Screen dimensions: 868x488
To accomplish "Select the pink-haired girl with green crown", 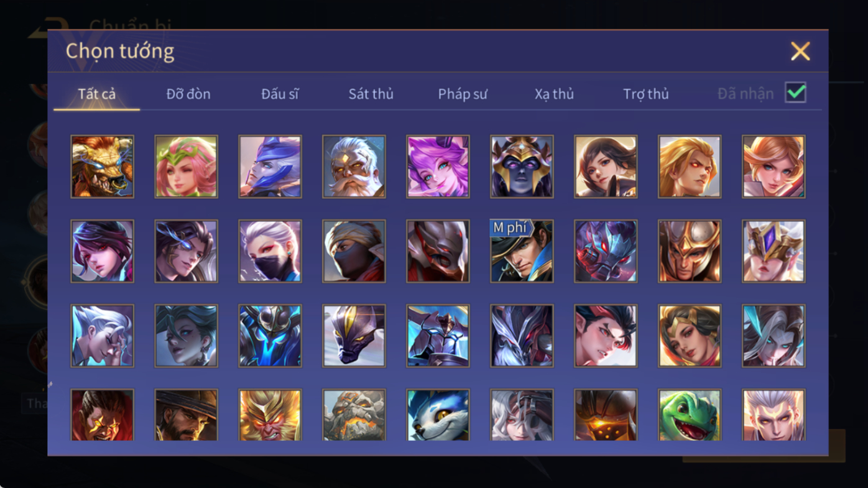I will click(x=186, y=167).
